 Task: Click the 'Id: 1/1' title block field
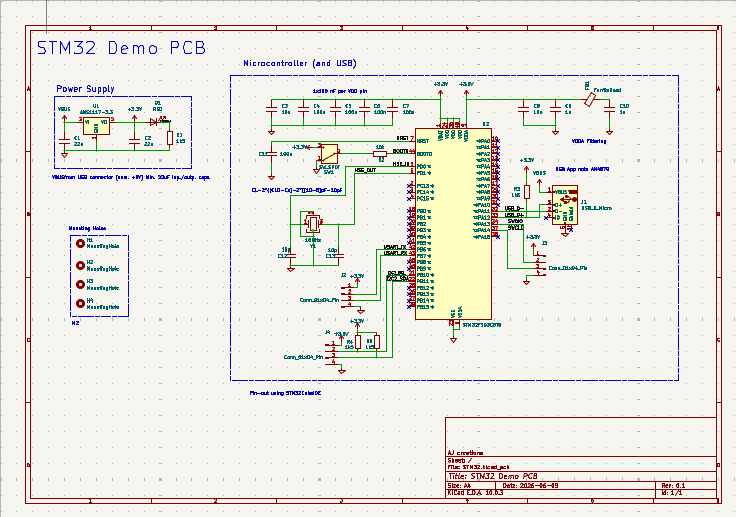(672, 494)
